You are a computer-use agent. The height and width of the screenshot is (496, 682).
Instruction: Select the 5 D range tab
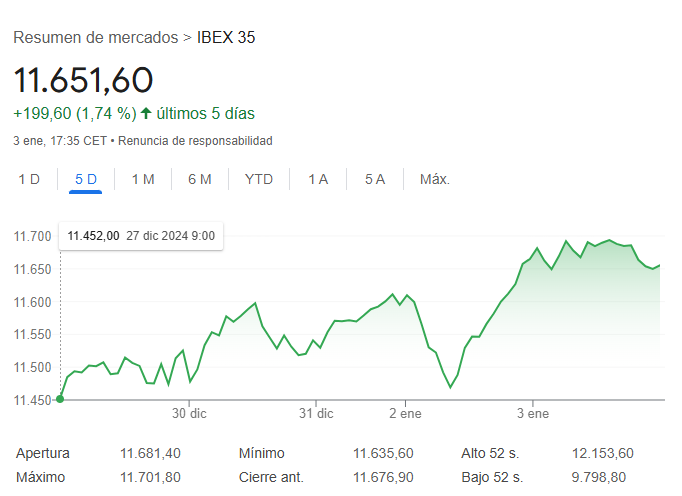(x=86, y=179)
